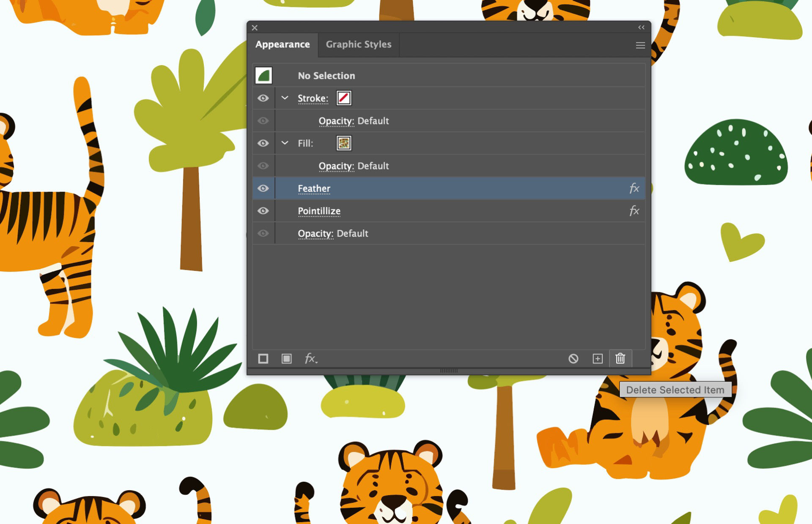Image resolution: width=812 pixels, height=524 pixels.
Task: Delete the Feather effect with the trash icon
Action: pos(620,358)
